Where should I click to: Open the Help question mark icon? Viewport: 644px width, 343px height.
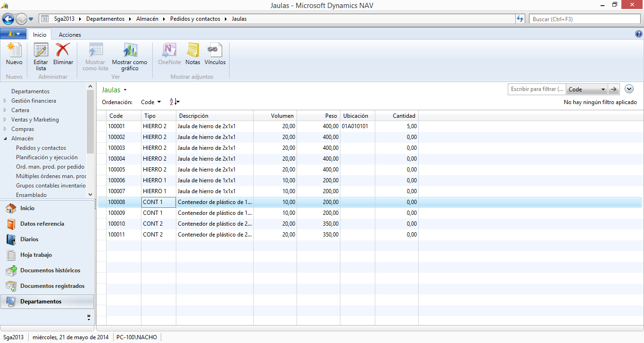[x=639, y=34]
